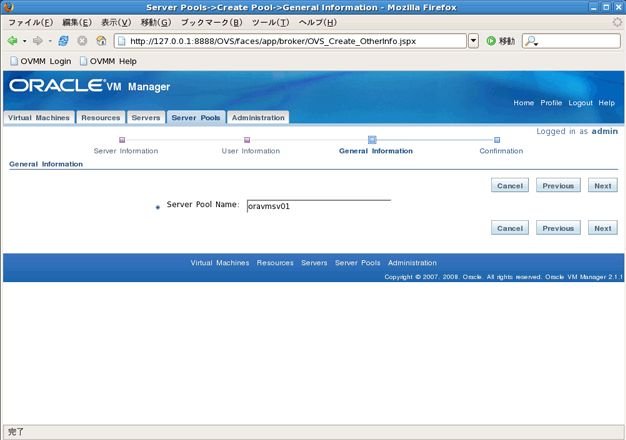Viewport: 626px width, 440px height.
Task: Click the lower Cancel button
Action: click(x=510, y=228)
